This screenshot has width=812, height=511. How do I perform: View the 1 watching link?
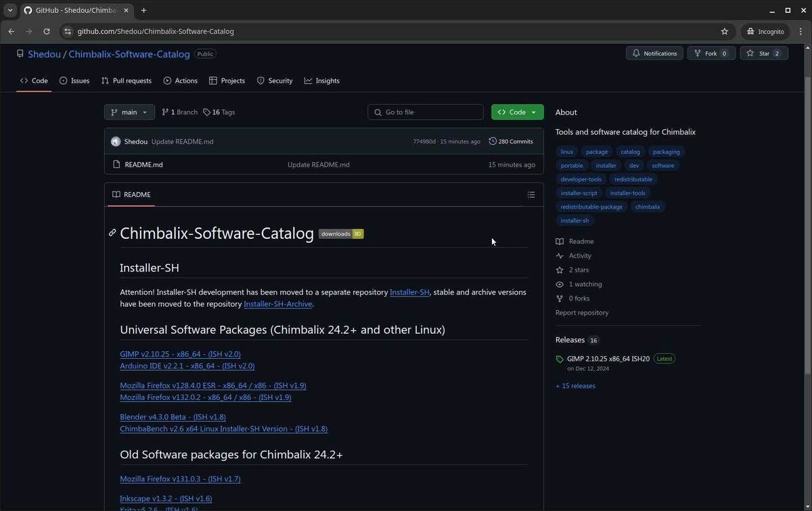pos(579,284)
